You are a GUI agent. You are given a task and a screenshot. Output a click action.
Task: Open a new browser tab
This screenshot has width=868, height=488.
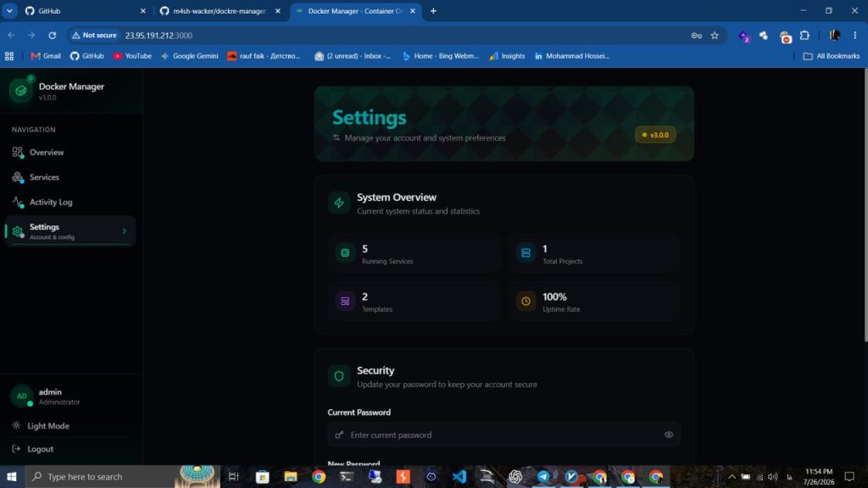[x=433, y=11]
